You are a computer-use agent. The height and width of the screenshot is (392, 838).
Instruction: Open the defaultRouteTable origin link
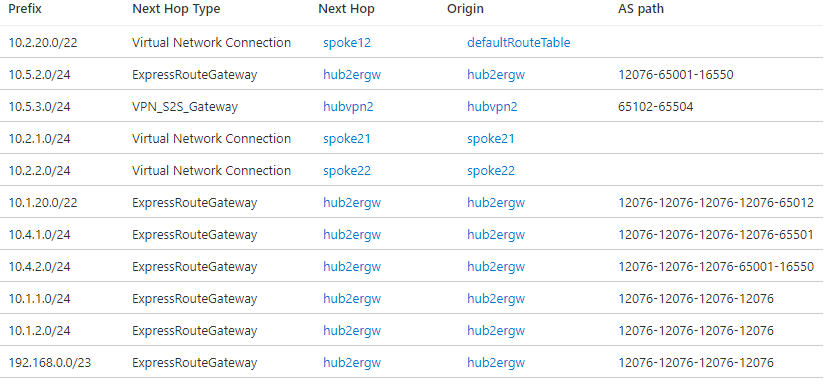tap(518, 43)
